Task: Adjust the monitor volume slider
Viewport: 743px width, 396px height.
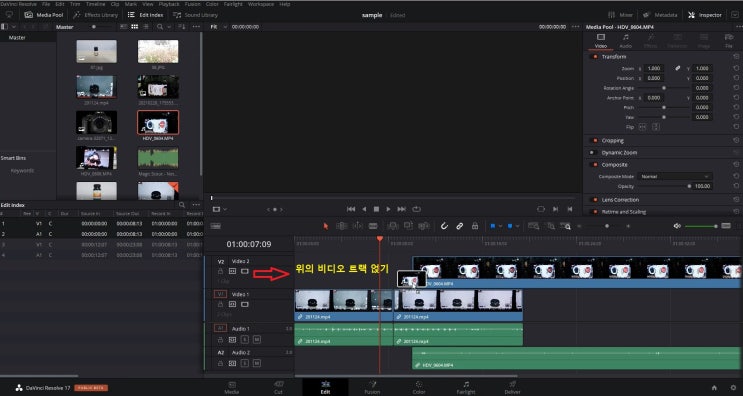Action: (716, 226)
